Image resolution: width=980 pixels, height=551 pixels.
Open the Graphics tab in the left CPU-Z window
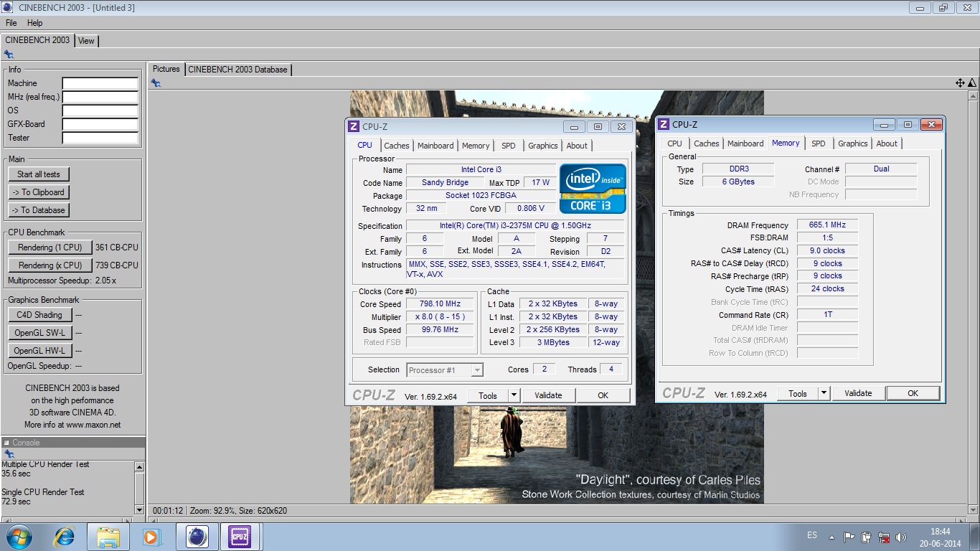[x=543, y=146]
